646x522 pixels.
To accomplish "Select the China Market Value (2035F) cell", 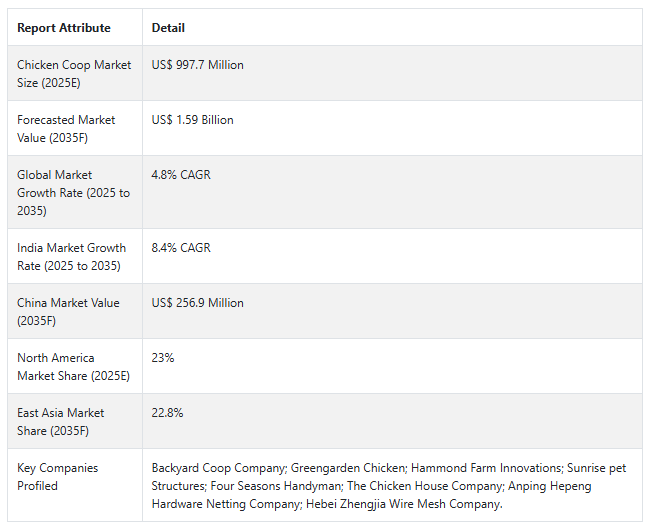I will [x=75, y=311].
